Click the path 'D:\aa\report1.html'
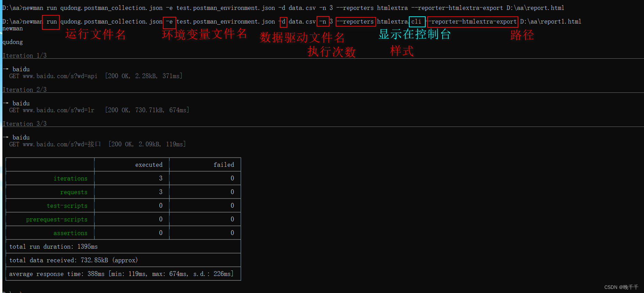 coord(551,21)
